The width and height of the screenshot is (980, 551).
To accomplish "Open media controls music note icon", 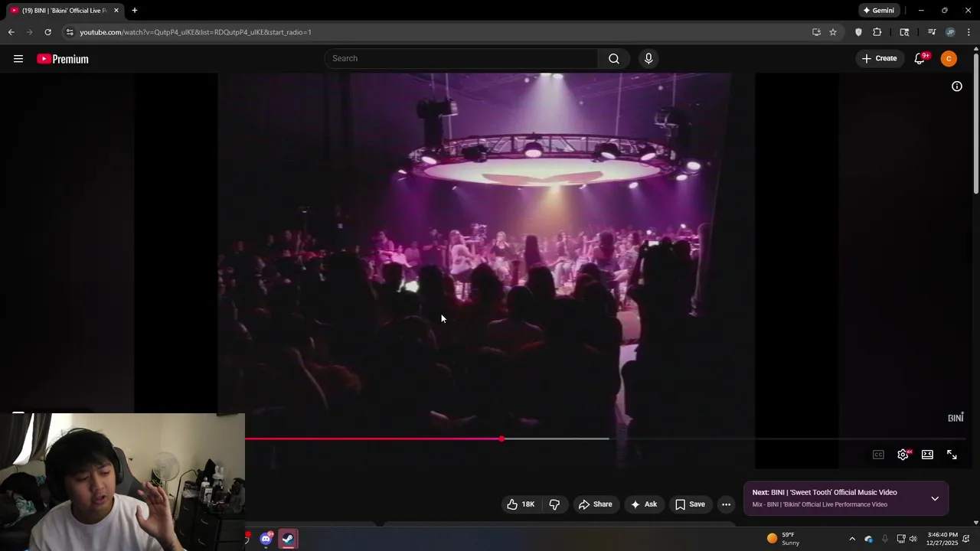I will 932,32.
